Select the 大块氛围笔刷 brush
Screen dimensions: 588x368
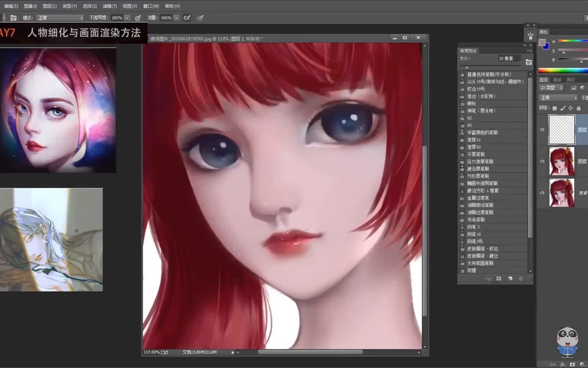point(493,263)
